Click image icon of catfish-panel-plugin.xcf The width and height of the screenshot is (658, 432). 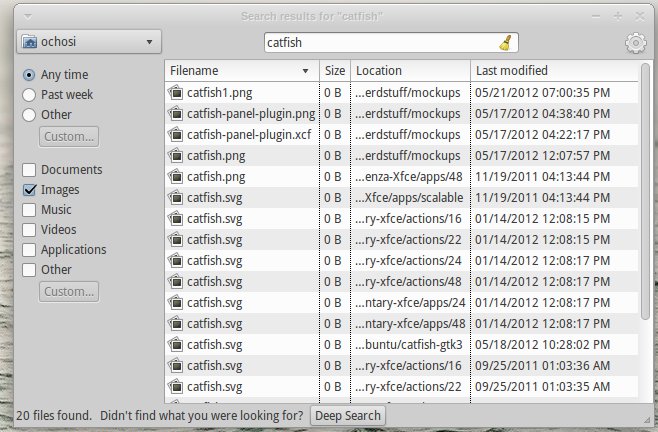pyautogui.click(x=176, y=134)
